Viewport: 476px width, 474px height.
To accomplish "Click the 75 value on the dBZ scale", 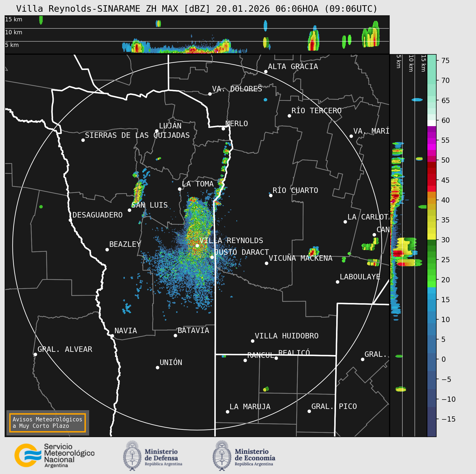I will tap(446, 61).
